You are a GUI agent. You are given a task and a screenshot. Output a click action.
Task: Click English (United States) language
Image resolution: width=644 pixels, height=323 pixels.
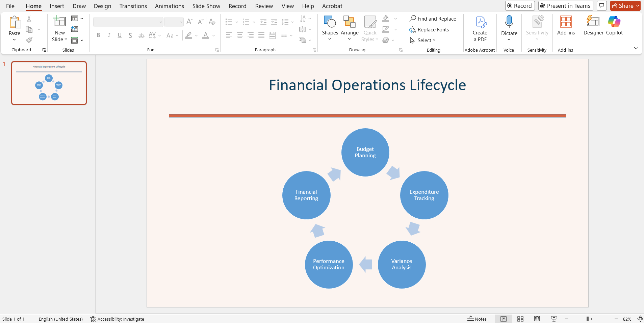click(61, 319)
